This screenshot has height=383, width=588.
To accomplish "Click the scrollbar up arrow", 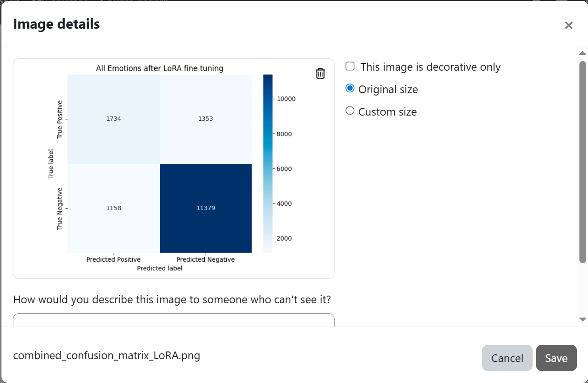I will 582,53.
